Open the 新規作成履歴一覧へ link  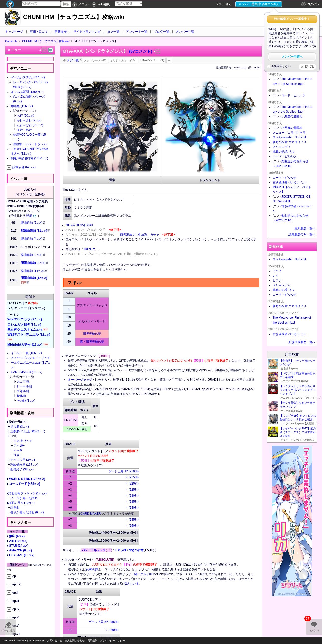point(302,342)
